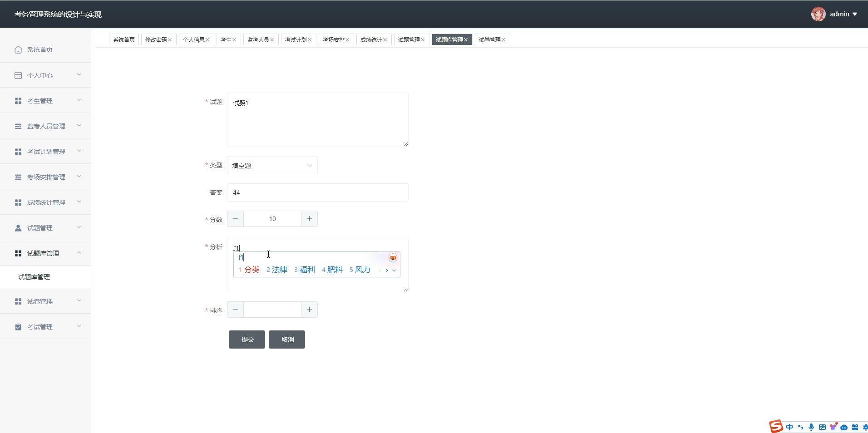This screenshot has width=868, height=433.
Task: Expand the 考试计划管理 sidebar menu
Action: coord(79,151)
